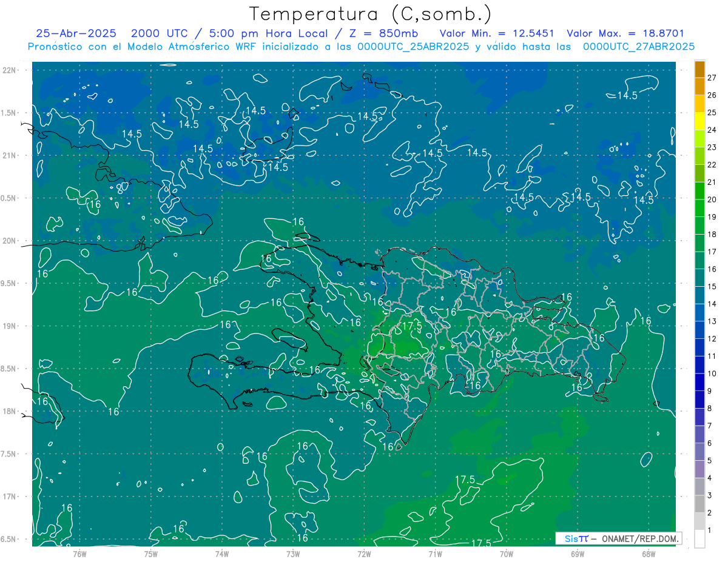Click the '76W' longitude axis label
Viewport: 728px width, 562px height.
point(79,554)
